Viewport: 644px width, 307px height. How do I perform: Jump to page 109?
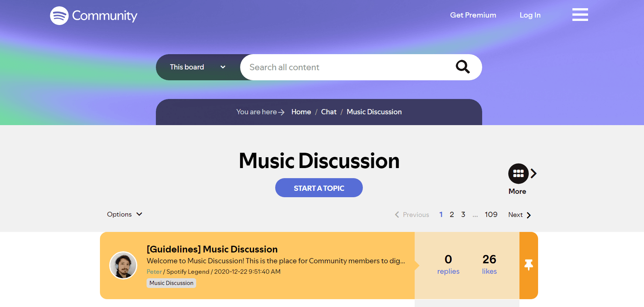tap(491, 214)
